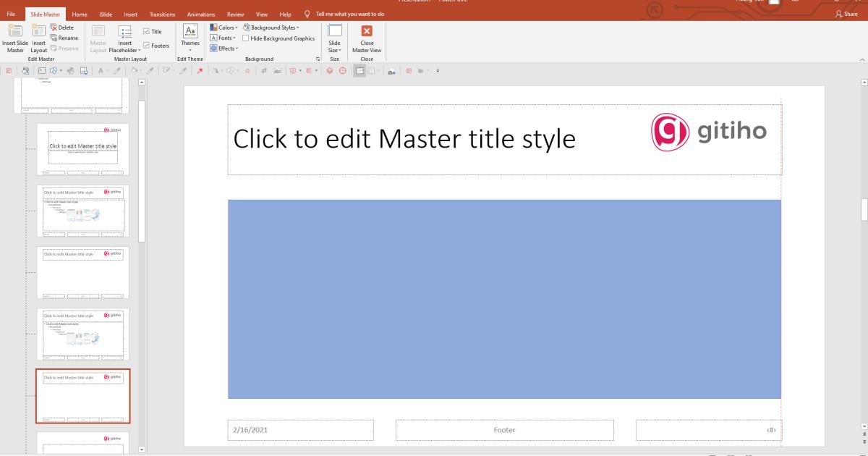This screenshot has height=456, width=868.
Task: Switch to the Animations tab
Action: click(200, 13)
